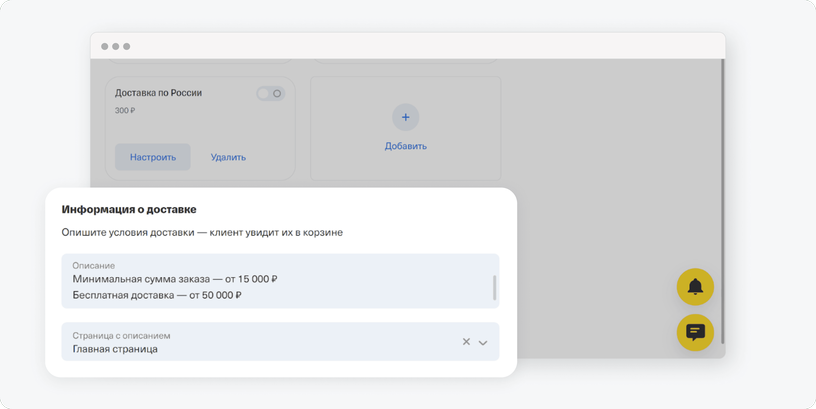
Task: Click the Опишите условия доставки hint text
Action: pos(202,233)
